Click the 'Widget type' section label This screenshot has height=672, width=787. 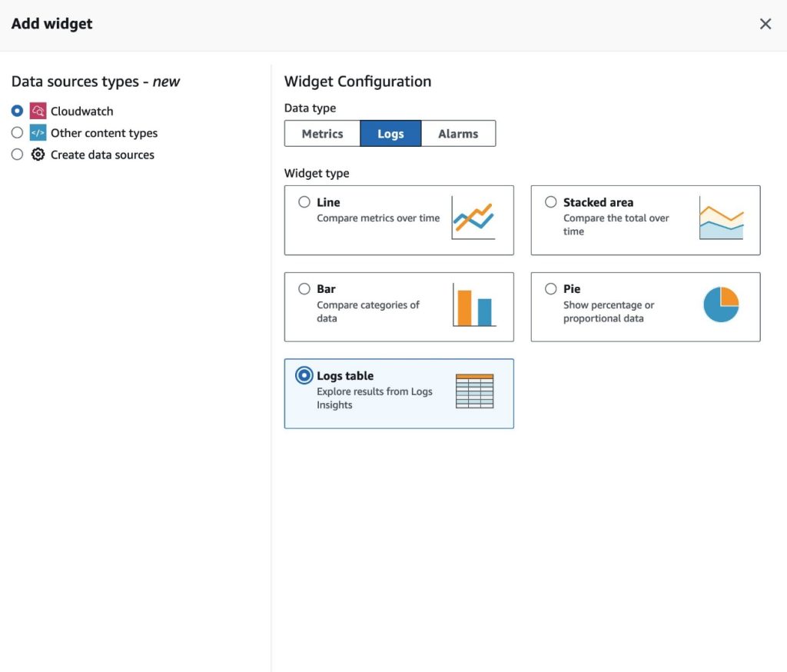[x=317, y=173]
